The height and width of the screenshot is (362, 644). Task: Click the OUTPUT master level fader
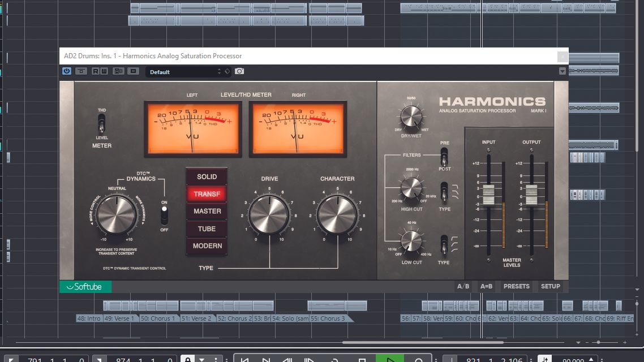pos(531,195)
